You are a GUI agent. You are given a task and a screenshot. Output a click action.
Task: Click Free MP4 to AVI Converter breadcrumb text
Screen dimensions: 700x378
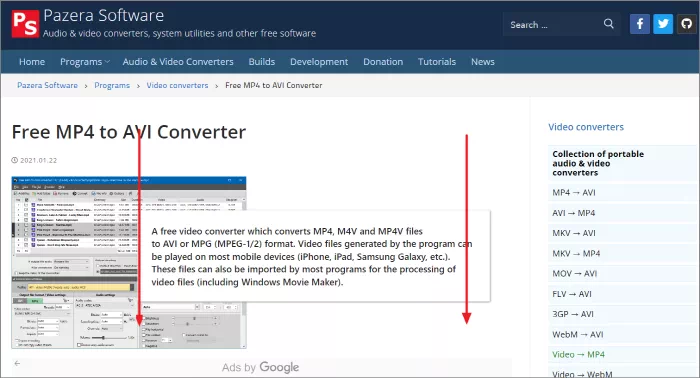(x=273, y=85)
